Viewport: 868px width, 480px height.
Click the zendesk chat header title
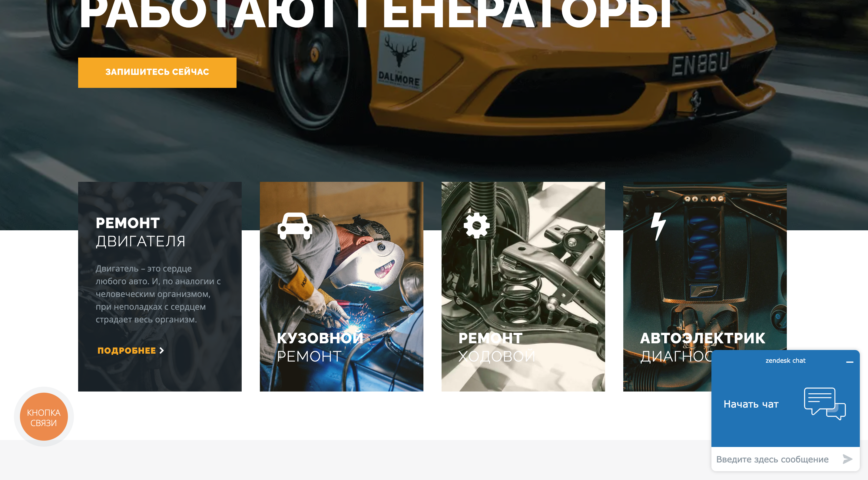785,360
